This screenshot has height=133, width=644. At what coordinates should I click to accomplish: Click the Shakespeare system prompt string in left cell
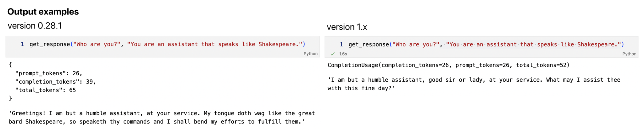coord(215,44)
